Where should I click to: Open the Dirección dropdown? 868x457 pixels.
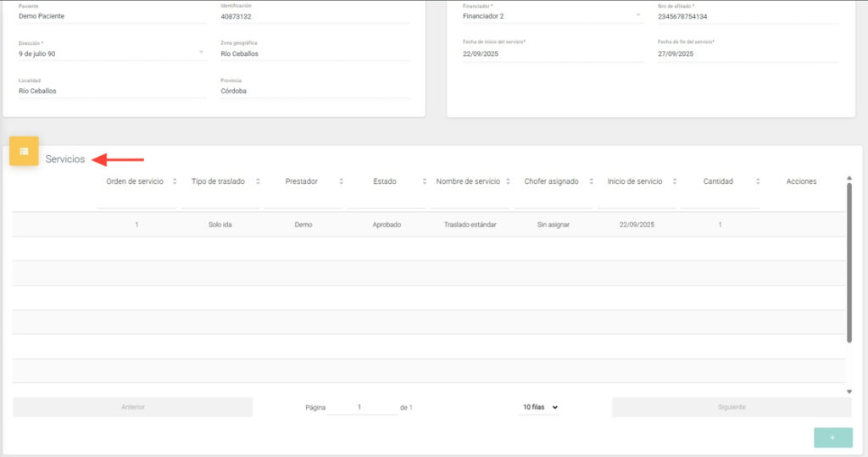click(x=201, y=53)
